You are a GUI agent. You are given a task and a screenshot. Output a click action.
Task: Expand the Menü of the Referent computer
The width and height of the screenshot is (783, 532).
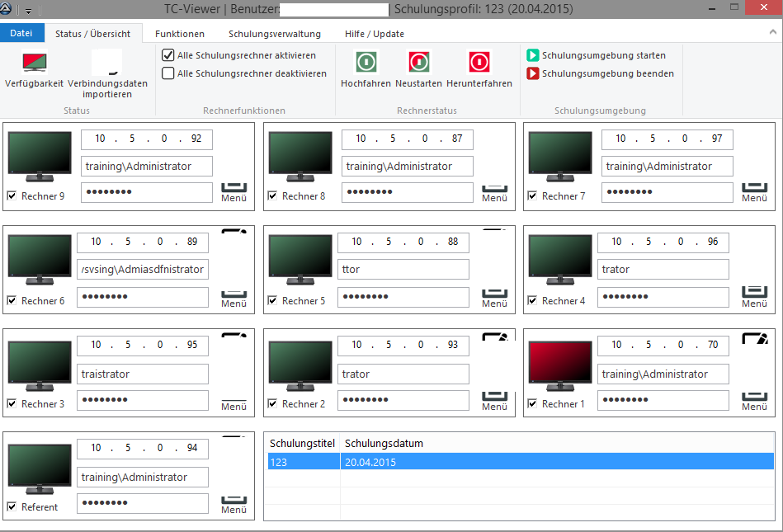point(233,504)
